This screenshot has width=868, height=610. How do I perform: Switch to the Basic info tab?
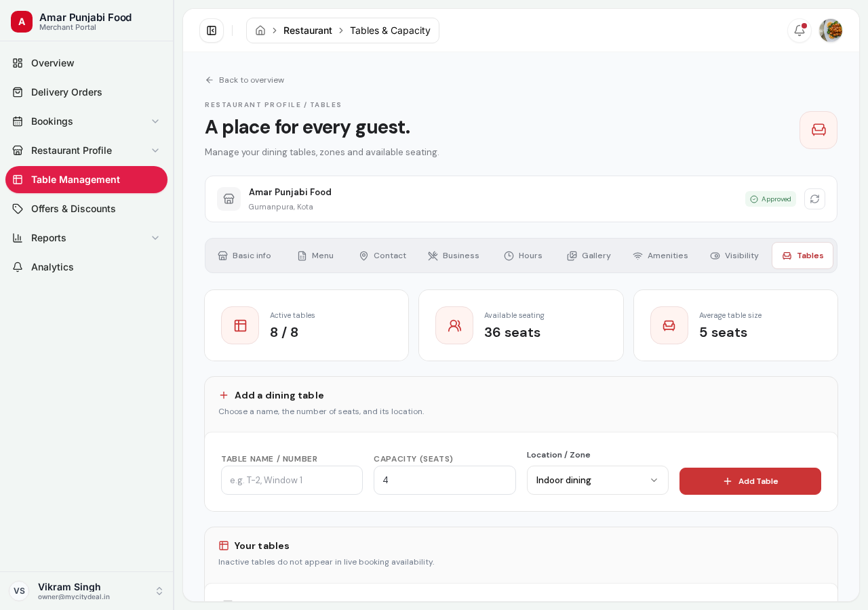pos(244,256)
